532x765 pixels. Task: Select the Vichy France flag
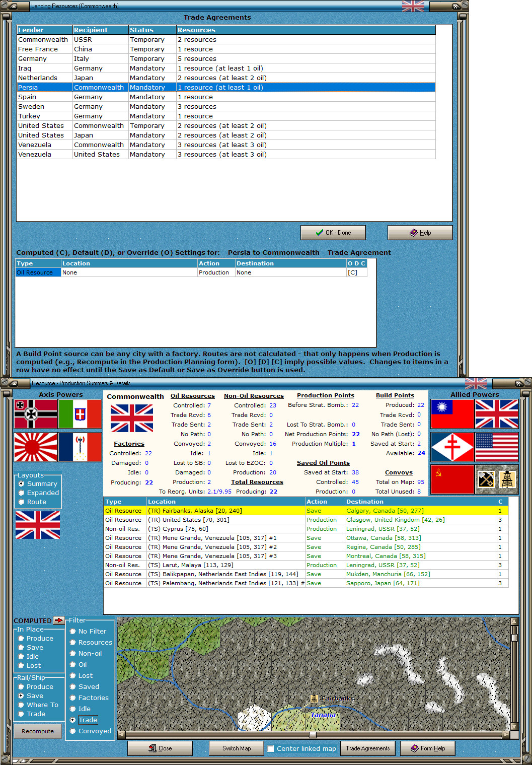(x=80, y=447)
